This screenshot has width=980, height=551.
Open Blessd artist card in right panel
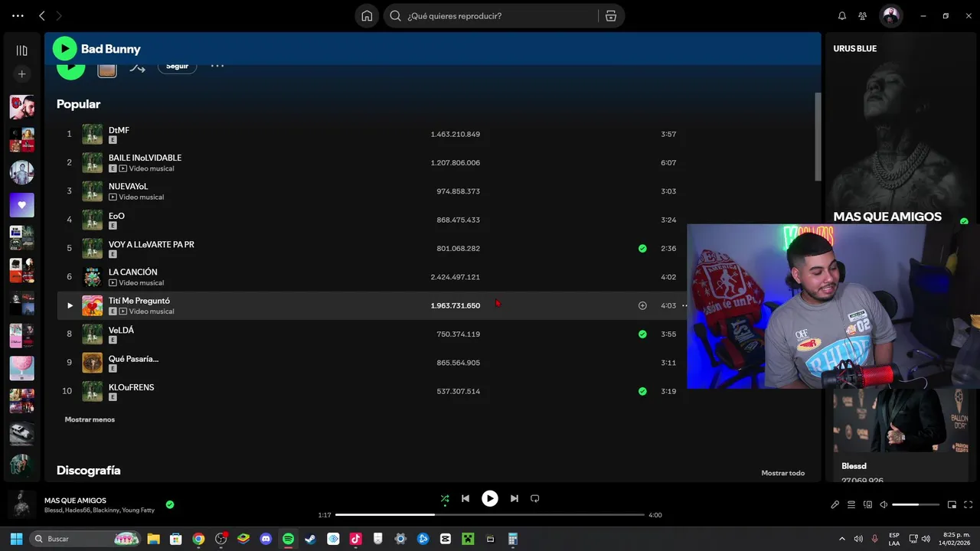(x=900, y=435)
